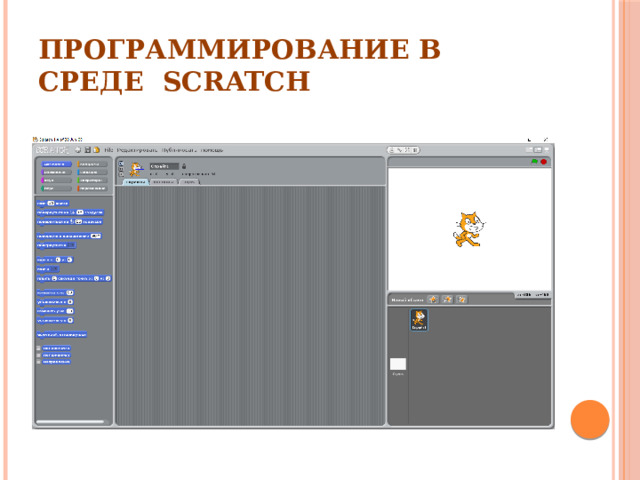Open the point towards block dropdown

[x=71, y=245]
